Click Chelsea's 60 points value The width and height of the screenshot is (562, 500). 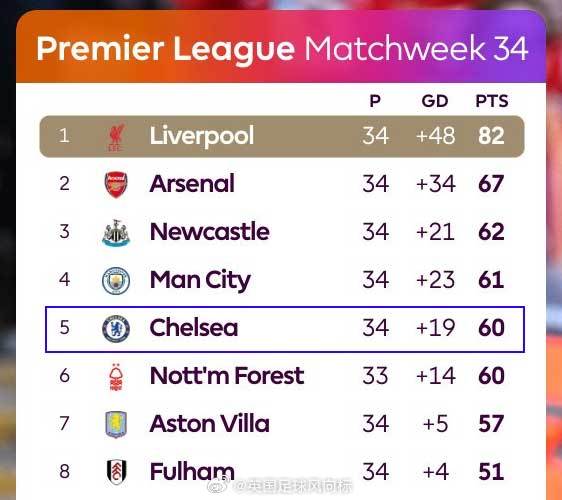[x=491, y=328]
